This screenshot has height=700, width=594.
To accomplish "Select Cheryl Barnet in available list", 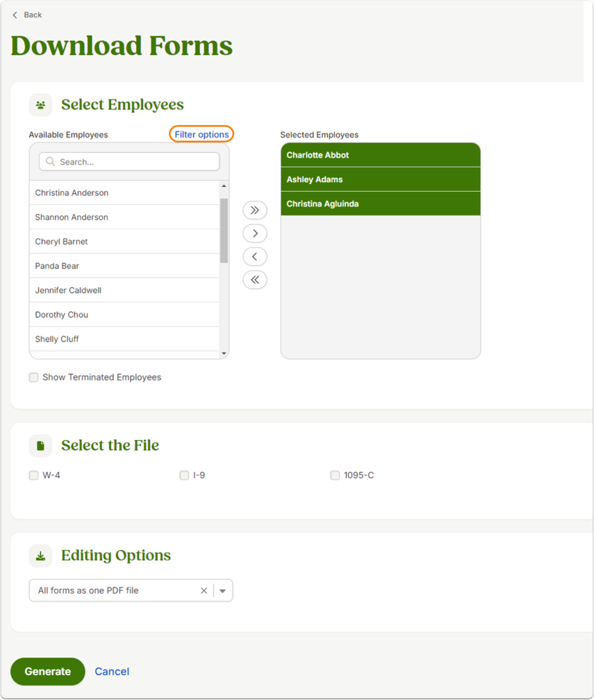I will (124, 241).
